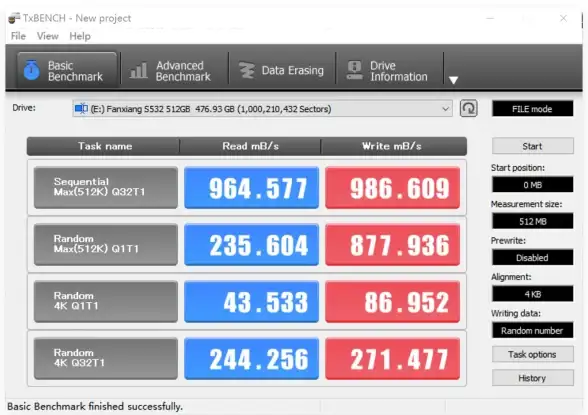Click the 244.256 read result
The width and height of the screenshot is (588, 415).
point(252,359)
